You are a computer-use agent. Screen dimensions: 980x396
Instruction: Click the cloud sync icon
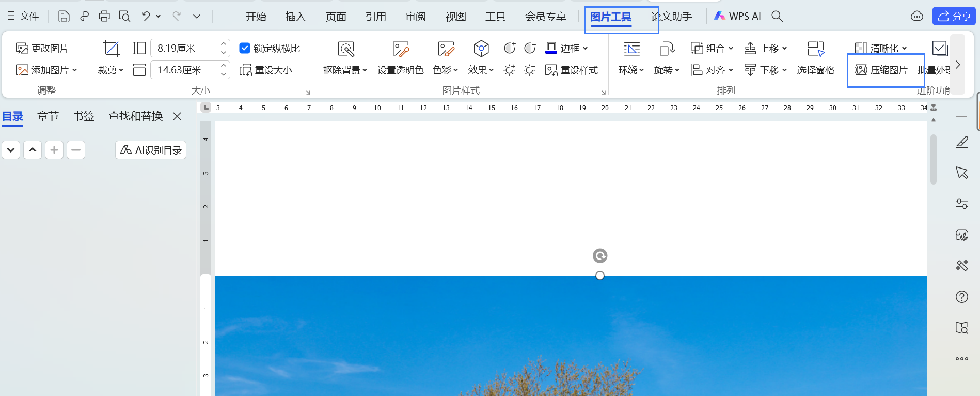[x=916, y=17]
